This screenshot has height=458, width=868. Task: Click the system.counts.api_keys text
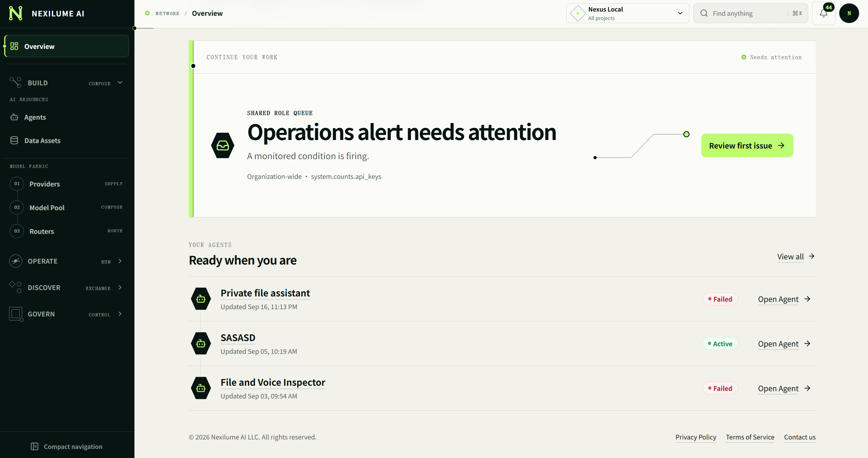coord(346,176)
